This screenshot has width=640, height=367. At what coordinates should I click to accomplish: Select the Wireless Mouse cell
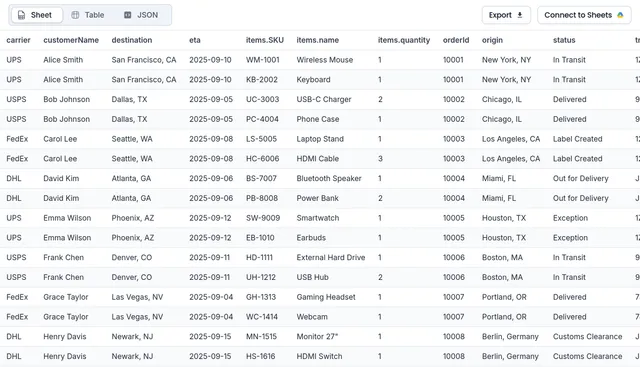[x=324, y=60]
